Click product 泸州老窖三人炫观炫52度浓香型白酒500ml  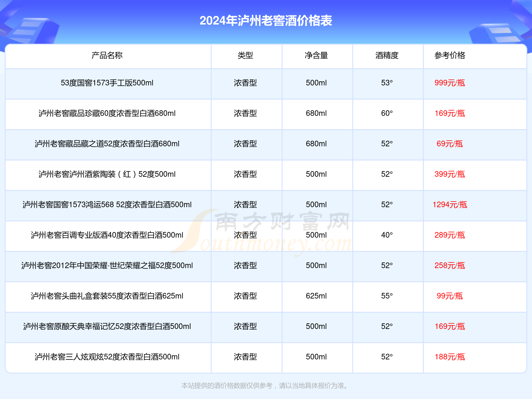[107, 357]
